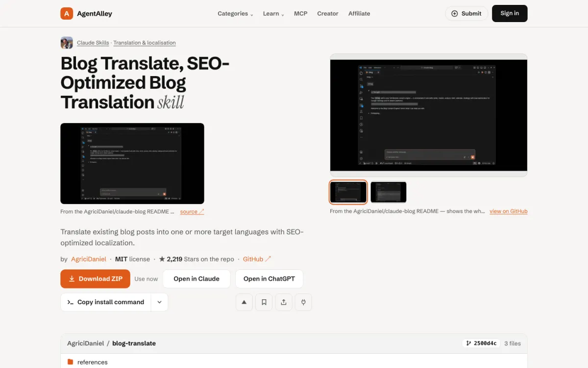Bookmark this skill
This screenshot has height=368, width=588.
264,302
